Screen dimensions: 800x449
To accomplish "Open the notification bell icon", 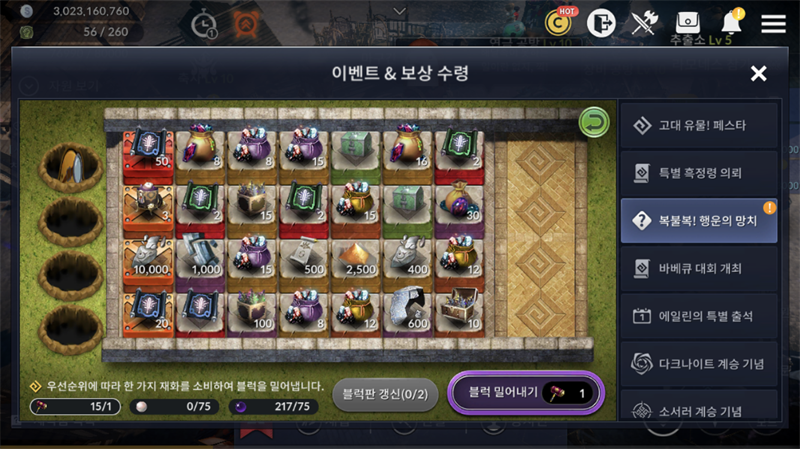I will (733, 21).
